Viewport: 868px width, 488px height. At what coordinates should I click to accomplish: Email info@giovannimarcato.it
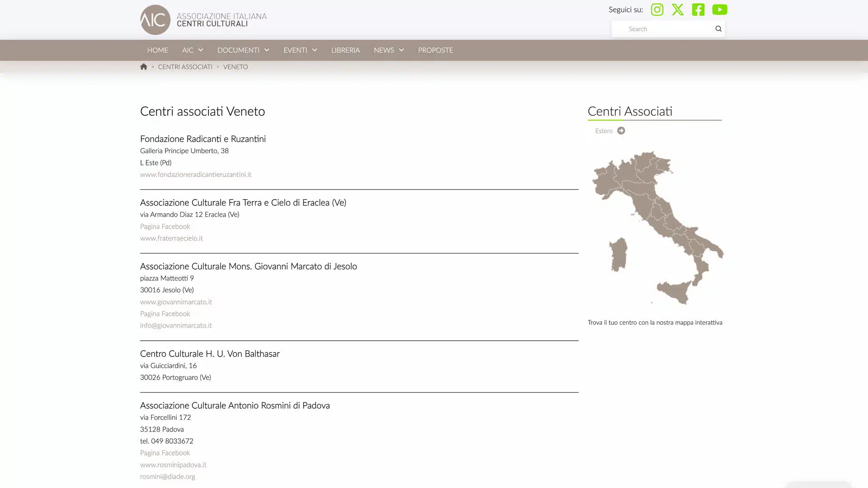click(176, 325)
